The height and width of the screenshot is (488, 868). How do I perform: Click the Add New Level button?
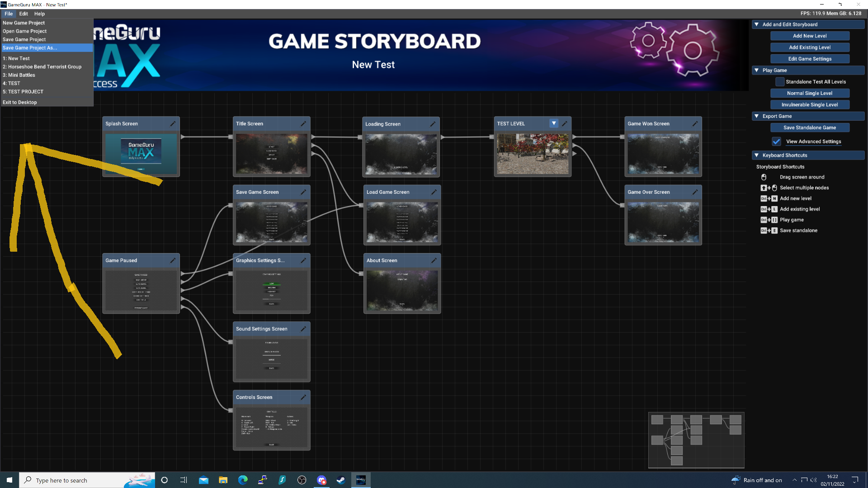tap(810, 36)
